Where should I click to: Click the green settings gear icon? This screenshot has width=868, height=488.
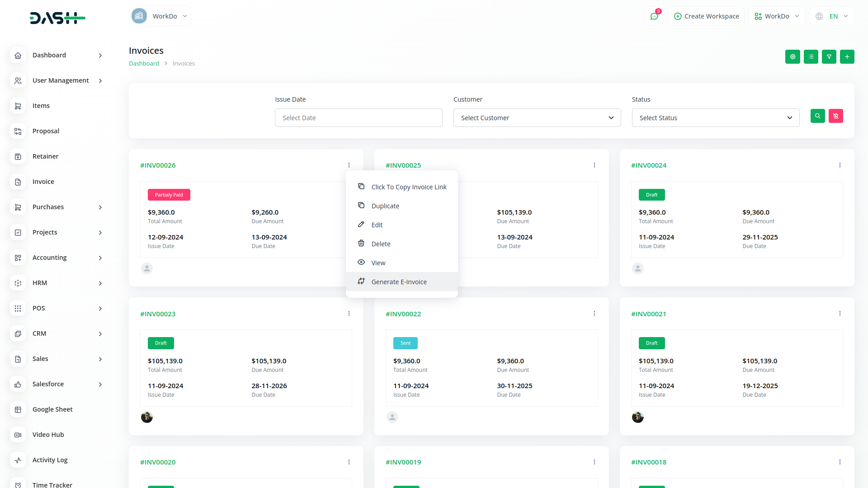tap(793, 57)
